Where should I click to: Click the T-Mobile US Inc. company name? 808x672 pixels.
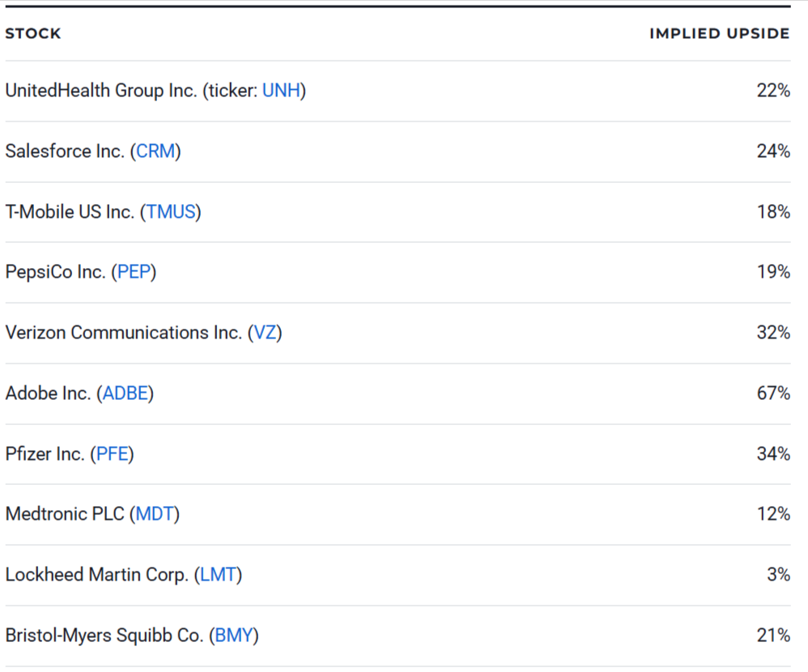point(70,212)
